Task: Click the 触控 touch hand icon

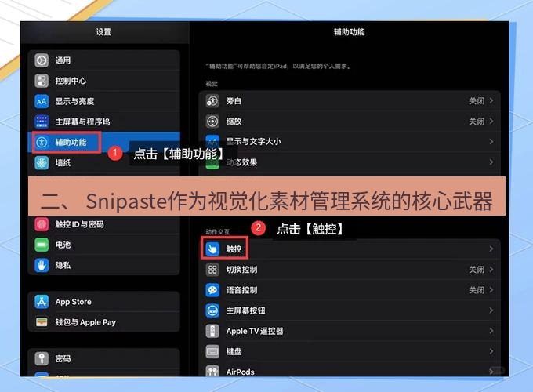Action: [212, 249]
